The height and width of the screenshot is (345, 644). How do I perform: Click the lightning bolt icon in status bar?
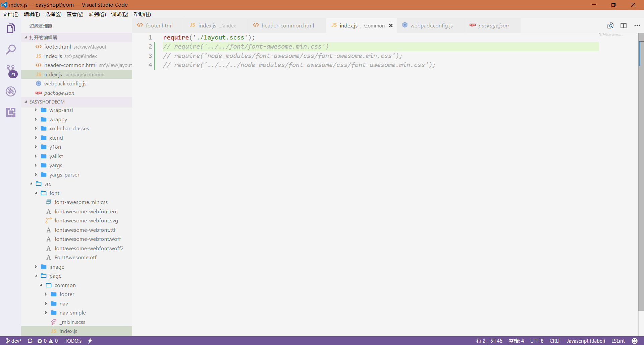click(90, 341)
